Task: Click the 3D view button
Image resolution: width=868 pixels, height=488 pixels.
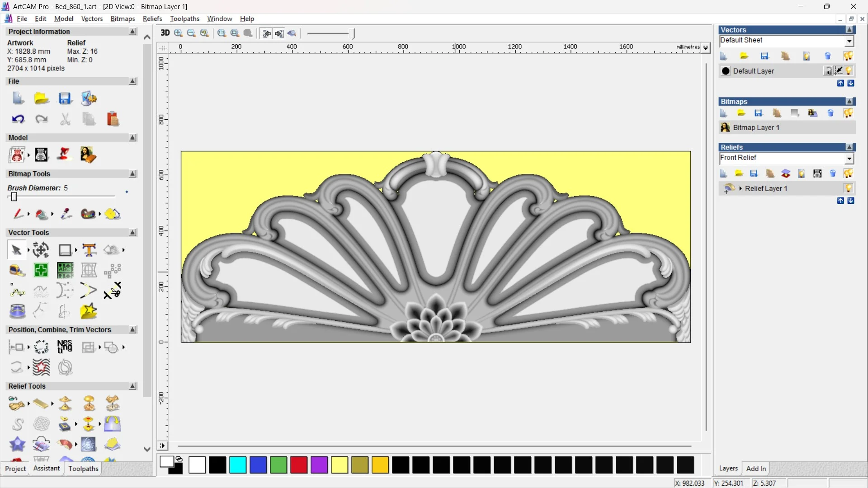Action: 165,33
